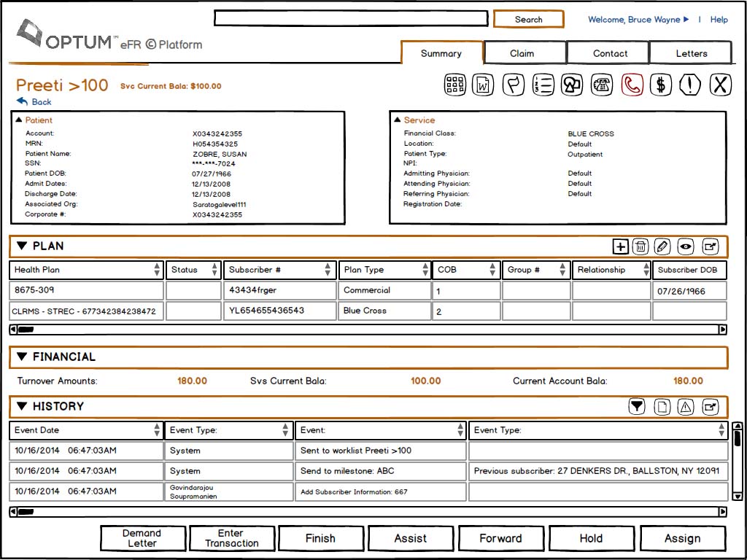Open the Letters tab
The height and width of the screenshot is (560, 747).
tap(691, 53)
